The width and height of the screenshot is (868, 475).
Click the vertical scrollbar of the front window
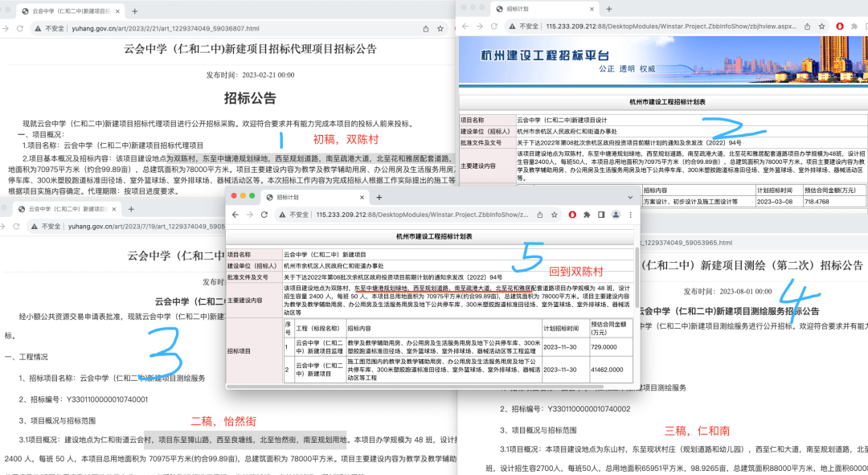(637, 276)
